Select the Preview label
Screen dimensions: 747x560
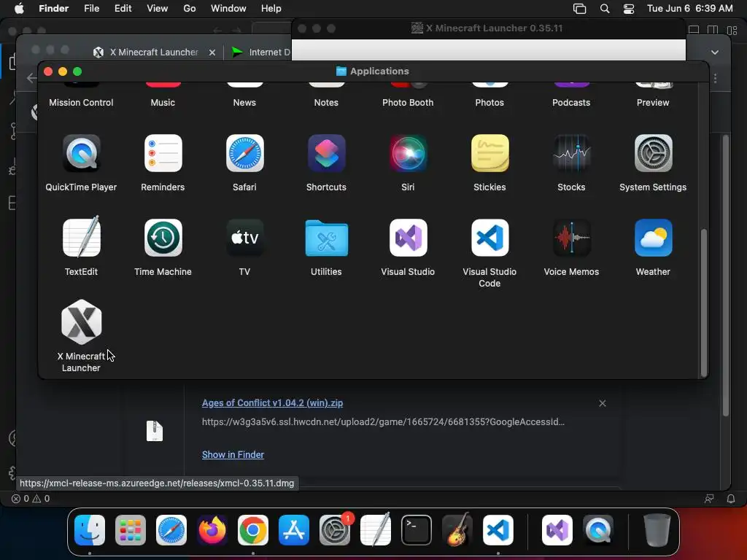point(653,102)
